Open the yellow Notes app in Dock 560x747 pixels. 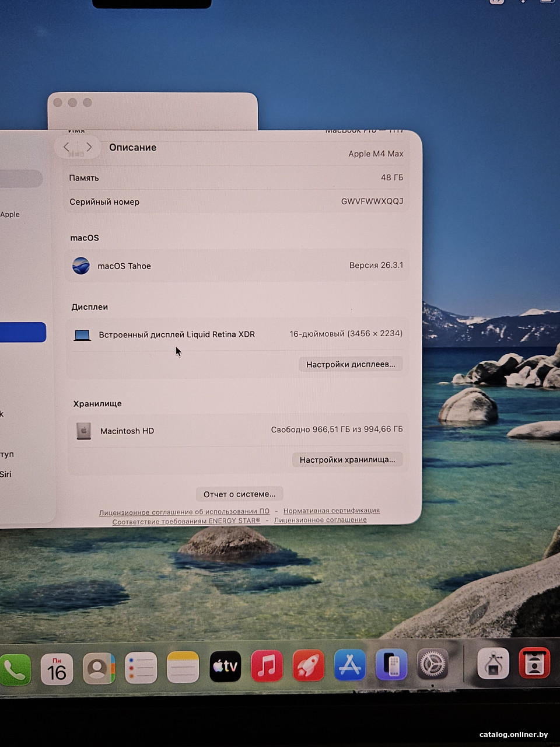183,667
